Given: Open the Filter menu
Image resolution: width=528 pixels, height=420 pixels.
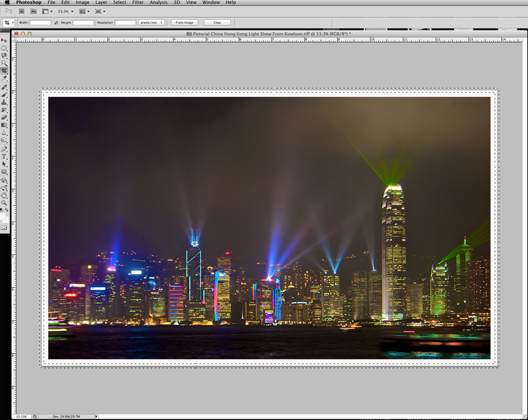Looking at the screenshot, I should tap(137, 3).
